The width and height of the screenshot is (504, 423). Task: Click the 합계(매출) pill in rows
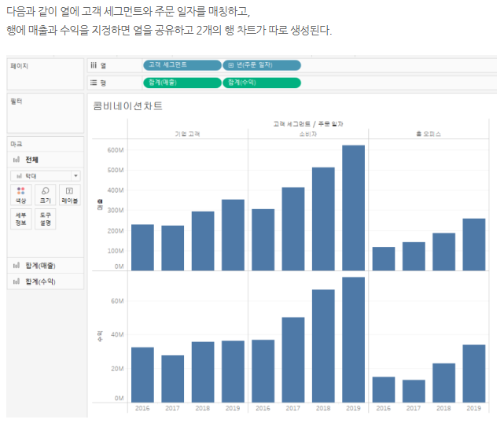(182, 83)
